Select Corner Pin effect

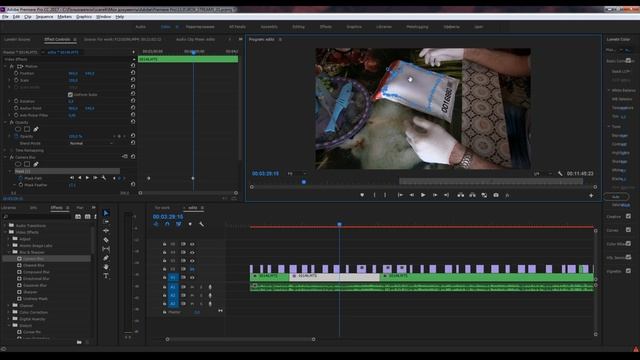pyautogui.click(x=32, y=332)
